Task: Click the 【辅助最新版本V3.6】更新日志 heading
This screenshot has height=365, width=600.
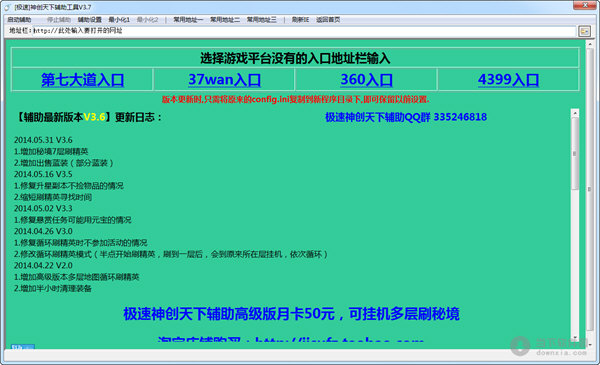Action: click(x=88, y=117)
